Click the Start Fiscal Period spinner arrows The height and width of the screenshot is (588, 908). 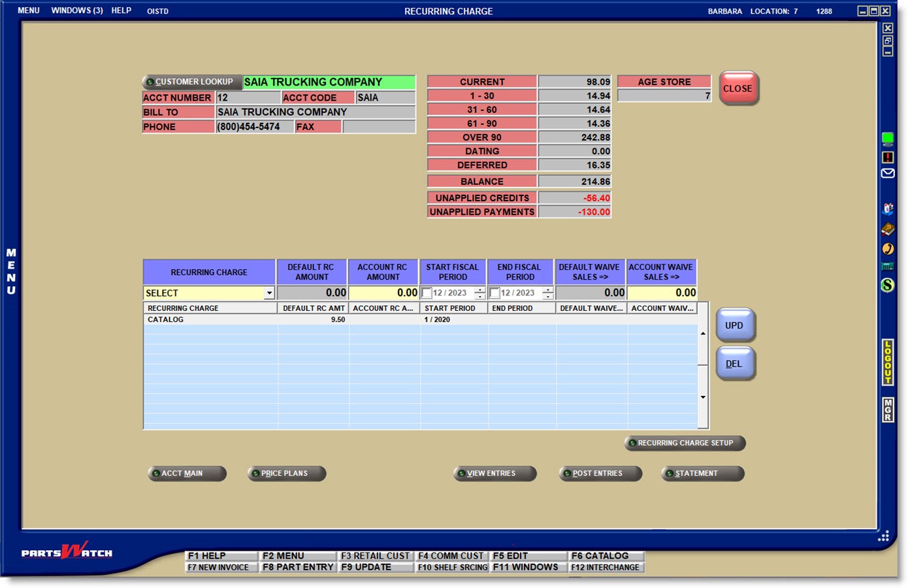click(x=479, y=293)
